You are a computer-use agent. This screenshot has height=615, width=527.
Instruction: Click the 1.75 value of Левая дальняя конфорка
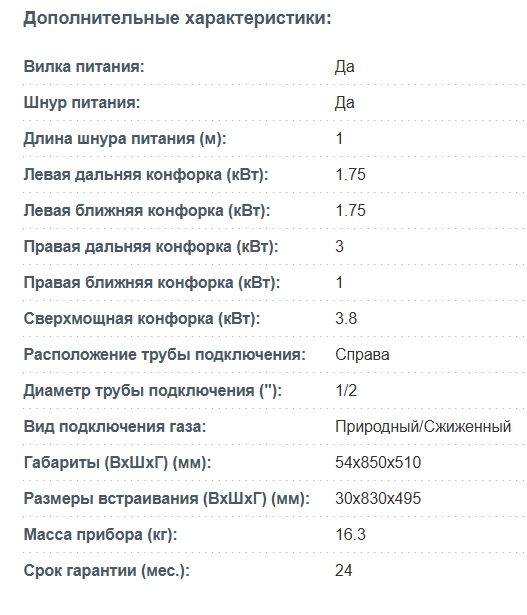[350, 175]
